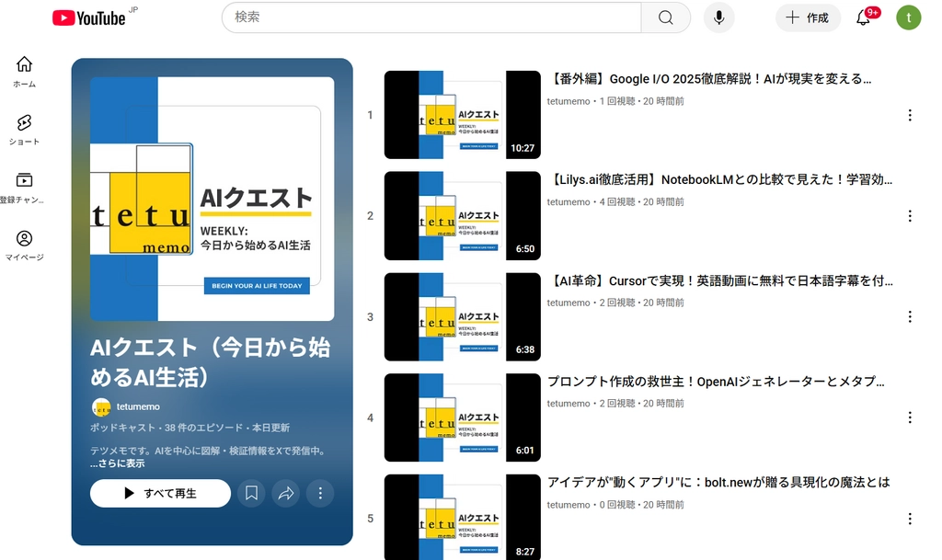Open プロンプト作成の救世主 video title
The image size is (942, 560).
tap(716, 381)
